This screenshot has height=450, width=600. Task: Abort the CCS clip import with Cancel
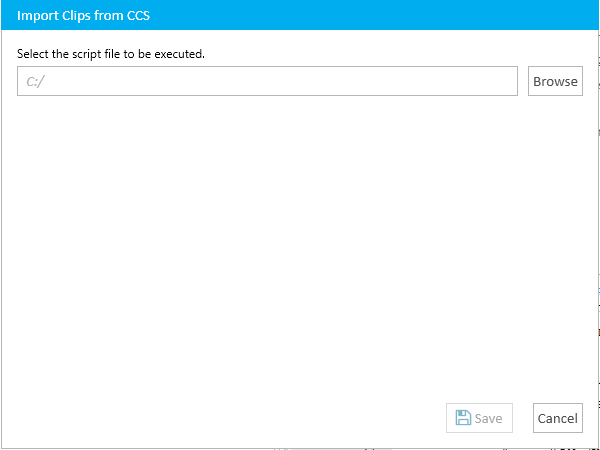[x=558, y=418]
